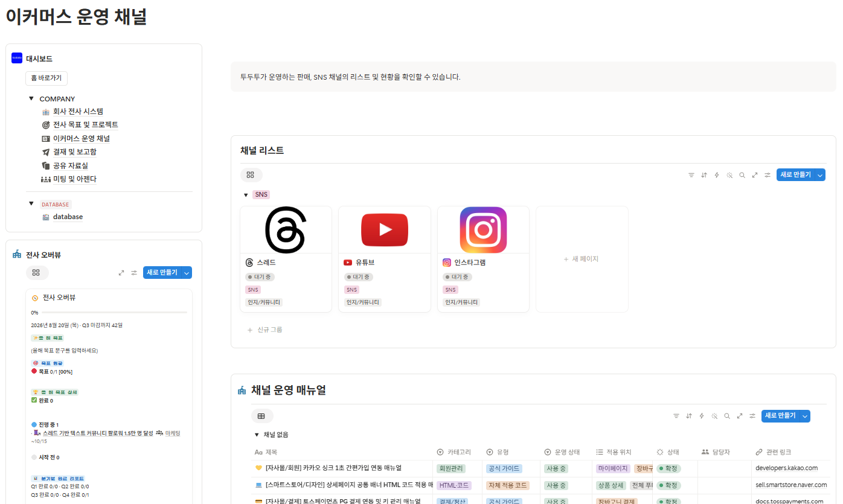Screen dimensions: 843x504
Task: Click the Instagram logo cover image
Action: tap(483, 230)
